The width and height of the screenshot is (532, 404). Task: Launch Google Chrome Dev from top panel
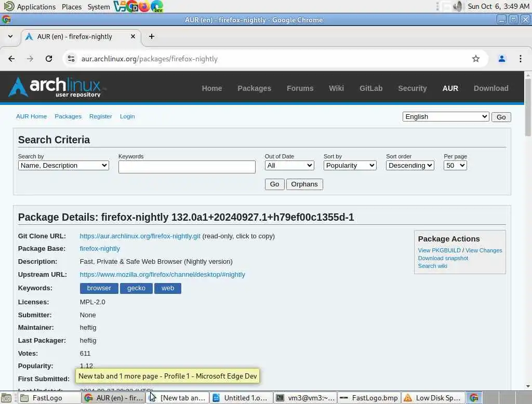tap(132, 6)
